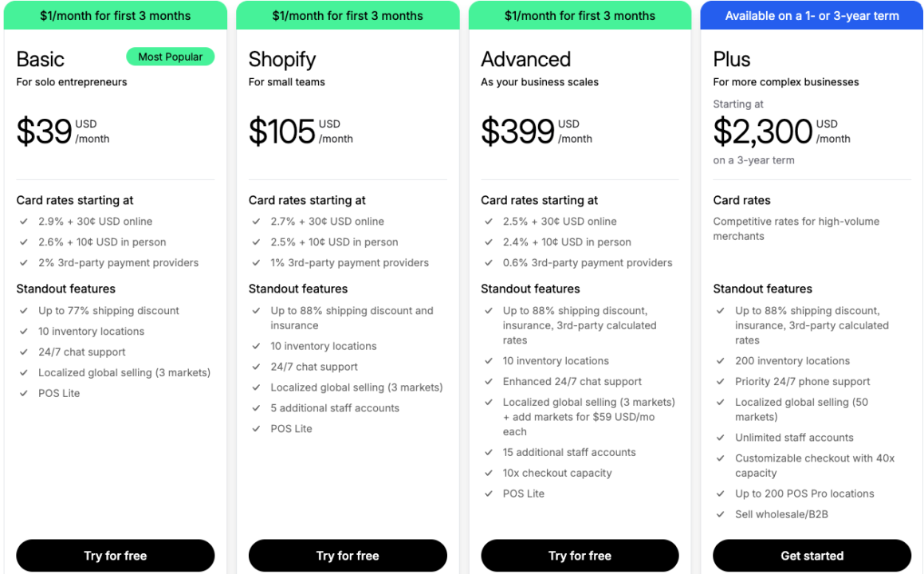Click the checkmark beside "15 additional staff accounts"
This screenshot has width=924, height=574.
489,452
